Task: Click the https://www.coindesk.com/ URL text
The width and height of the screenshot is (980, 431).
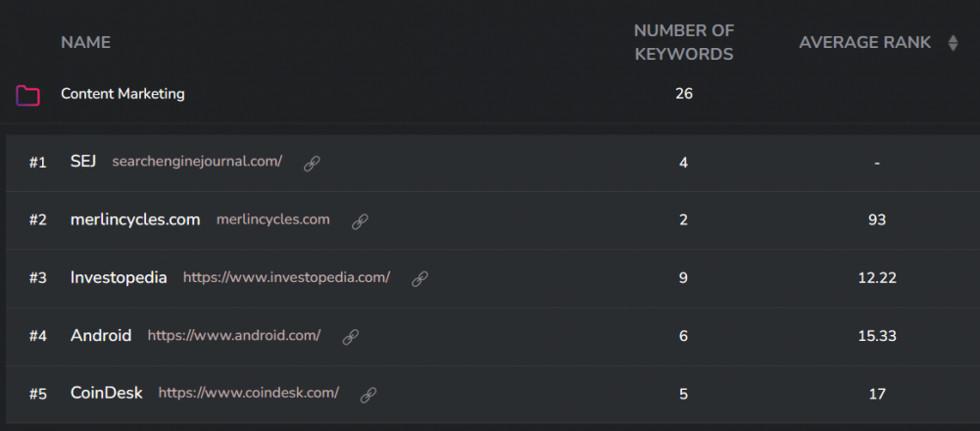Action: 249,393
